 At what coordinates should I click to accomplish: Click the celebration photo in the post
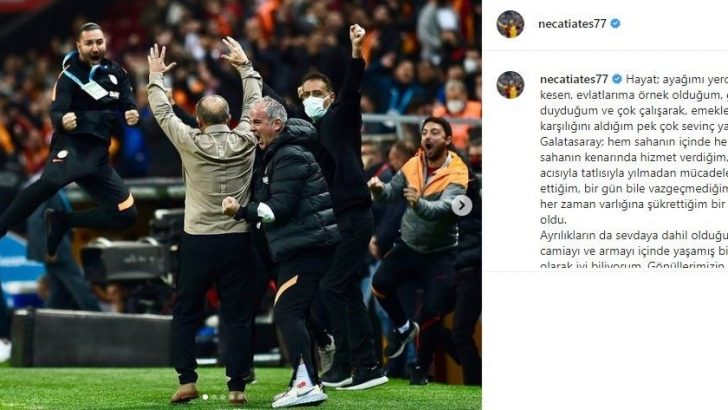click(x=240, y=205)
